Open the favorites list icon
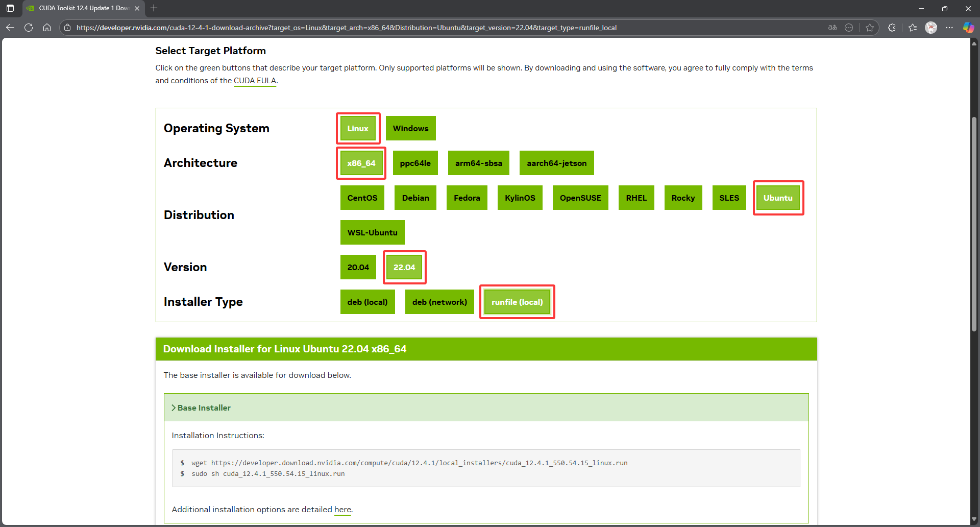Image resolution: width=980 pixels, height=527 pixels. tap(913, 28)
